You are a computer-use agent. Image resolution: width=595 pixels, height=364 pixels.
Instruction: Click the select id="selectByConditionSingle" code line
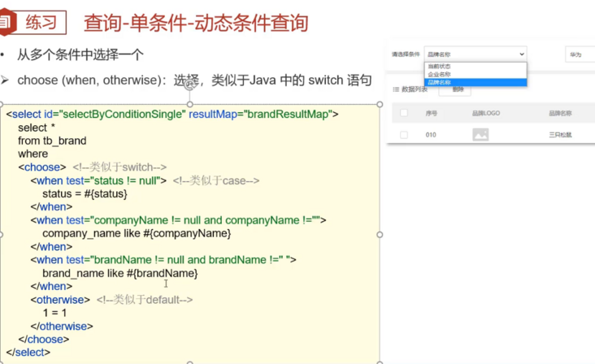[x=172, y=114]
